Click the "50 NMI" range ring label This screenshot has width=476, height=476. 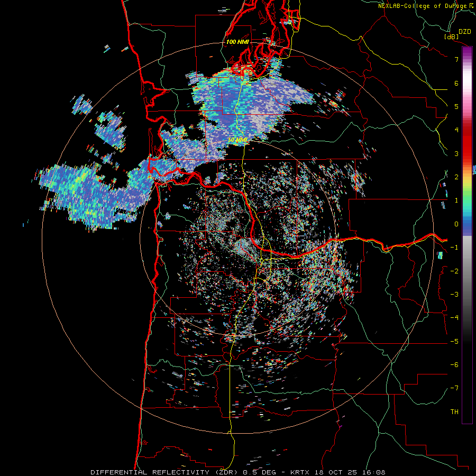point(237,140)
